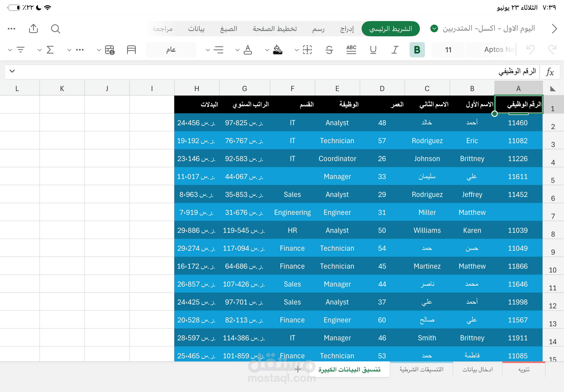
Task: Open the AutoSum sigma tool
Action: tap(50, 50)
